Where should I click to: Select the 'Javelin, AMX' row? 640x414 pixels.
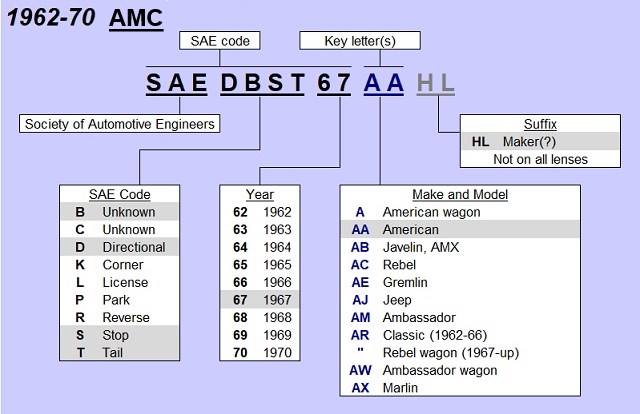pyautogui.click(x=460, y=247)
